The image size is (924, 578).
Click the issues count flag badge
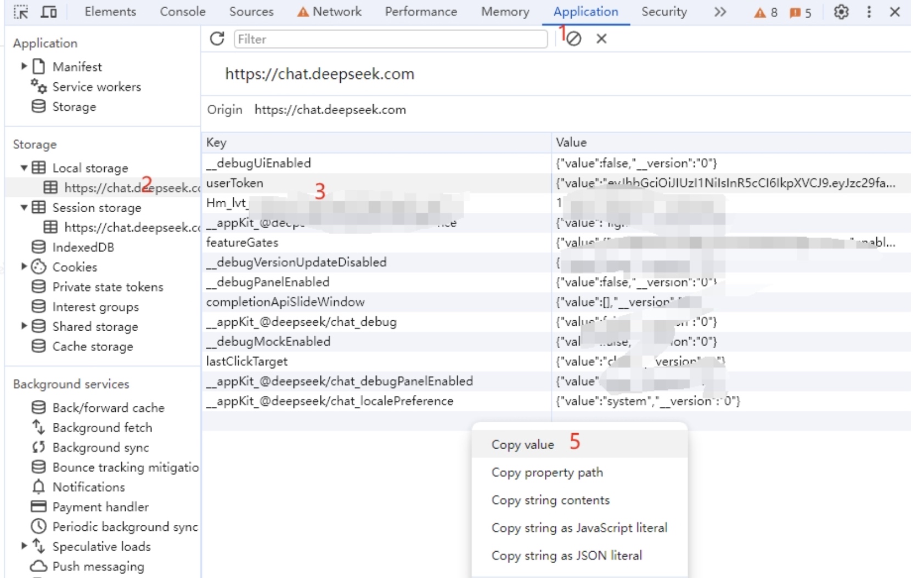click(x=800, y=12)
